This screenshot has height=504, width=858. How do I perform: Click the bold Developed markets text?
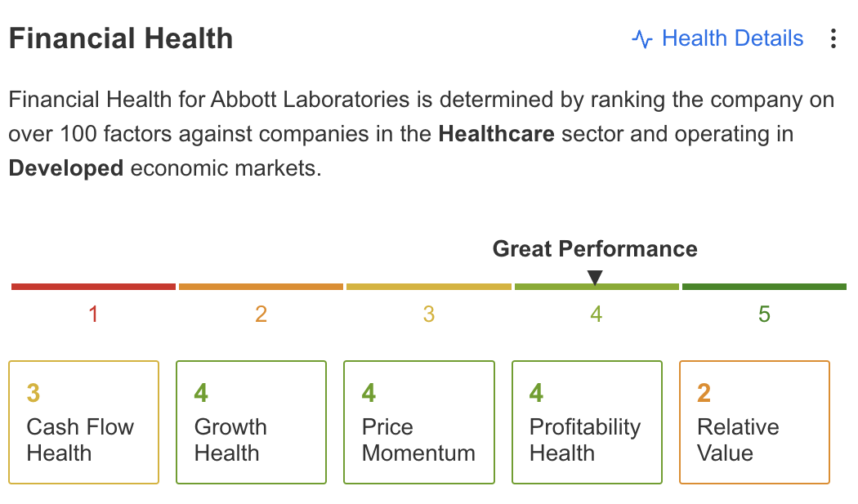click(x=66, y=168)
